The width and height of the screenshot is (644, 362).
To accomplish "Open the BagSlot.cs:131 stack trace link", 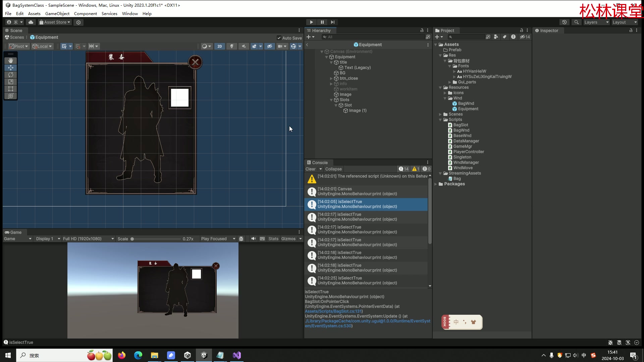I will click(333, 311).
